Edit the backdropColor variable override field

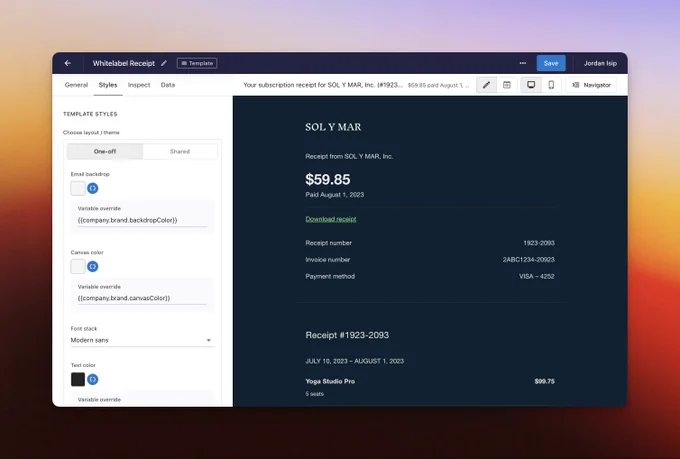coord(142,220)
